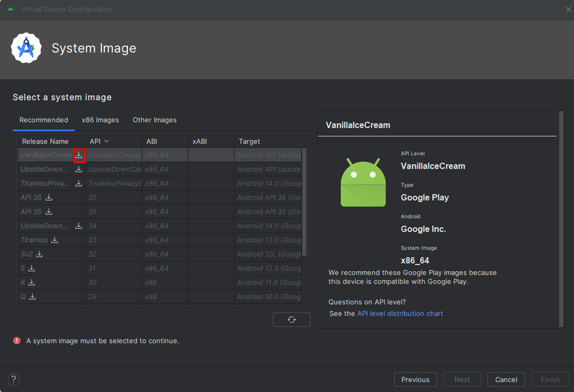This screenshot has width=574, height=392.
Task: Download the S API 31 image
Action: (32, 268)
